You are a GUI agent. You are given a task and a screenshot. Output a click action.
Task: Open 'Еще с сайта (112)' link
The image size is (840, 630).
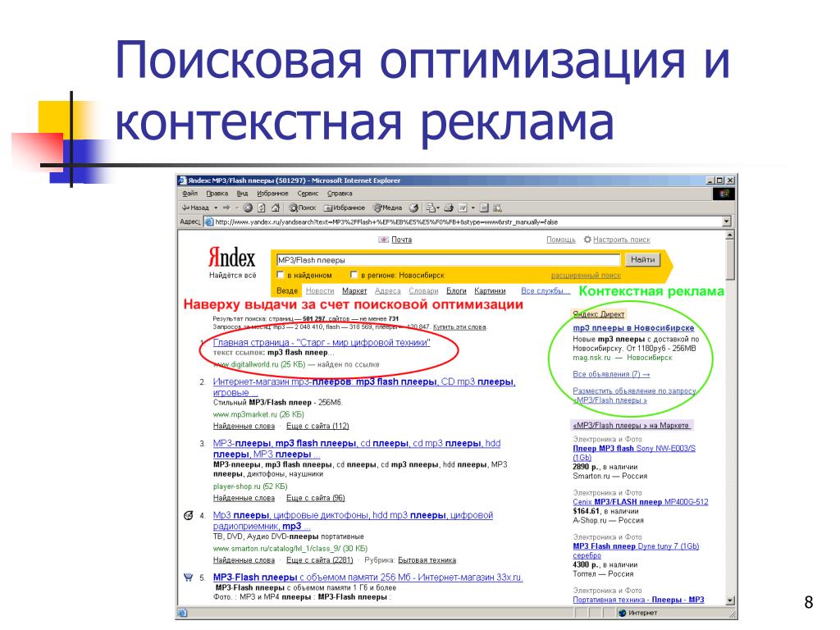(x=317, y=426)
